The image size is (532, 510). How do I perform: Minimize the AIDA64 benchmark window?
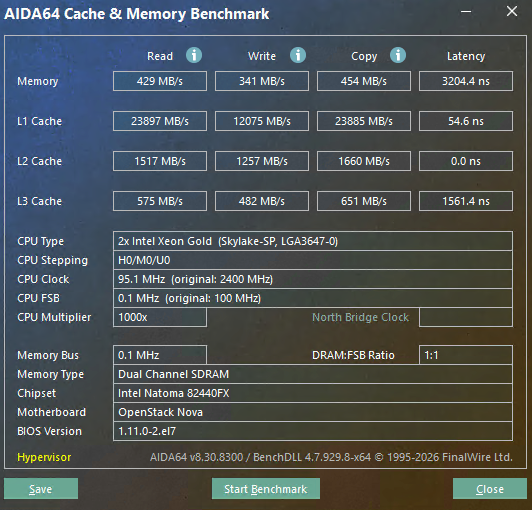click(x=466, y=12)
